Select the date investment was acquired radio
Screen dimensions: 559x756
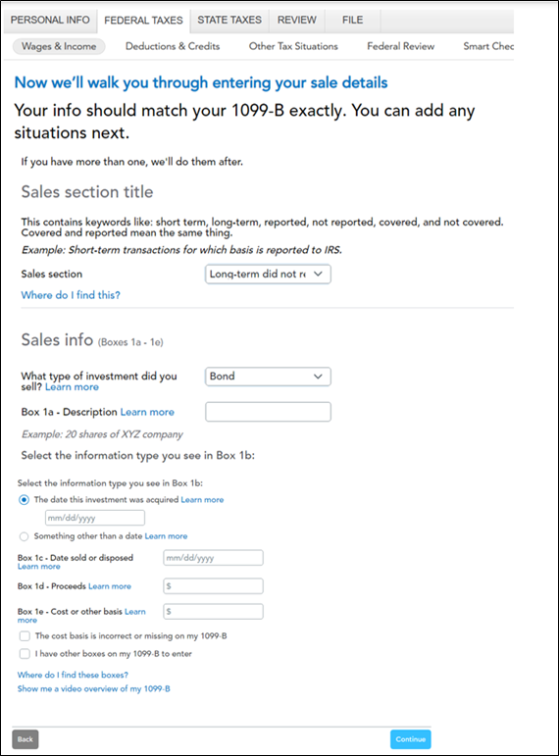(x=24, y=500)
